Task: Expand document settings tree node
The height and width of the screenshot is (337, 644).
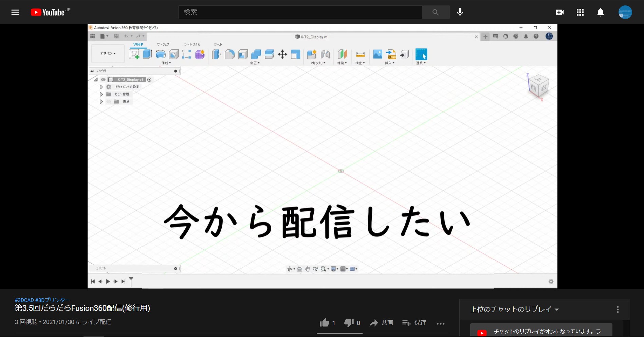Action: (x=101, y=87)
